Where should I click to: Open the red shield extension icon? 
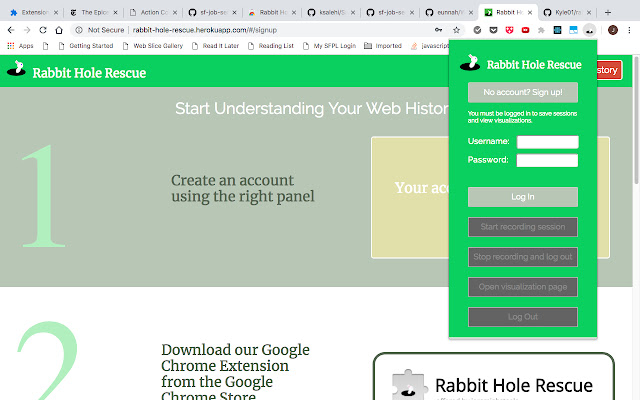click(x=509, y=30)
